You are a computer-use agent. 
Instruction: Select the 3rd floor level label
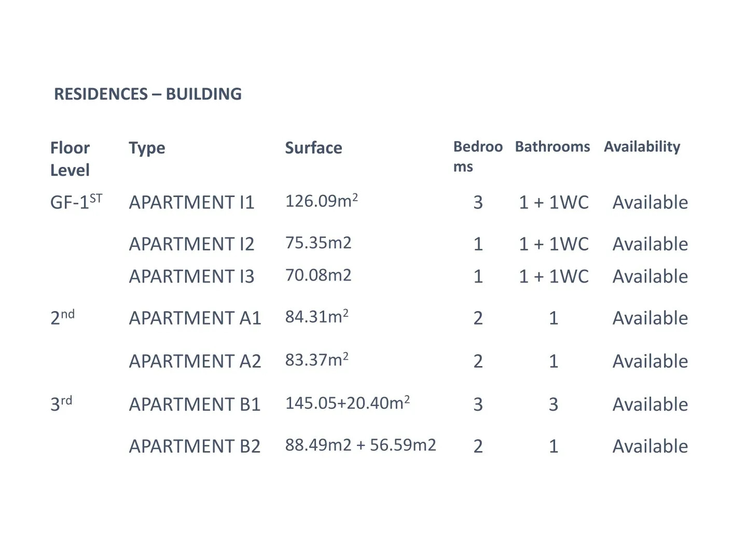[61, 403]
